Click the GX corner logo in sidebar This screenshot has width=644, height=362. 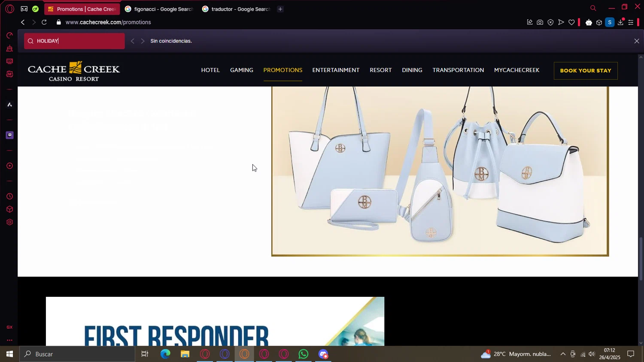coord(9,327)
